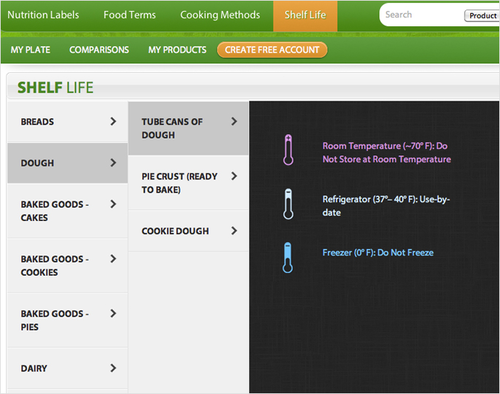Expand Baked Goods - Cookies chevron
This screenshot has height=394, width=500.
click(x=113, y=259)
